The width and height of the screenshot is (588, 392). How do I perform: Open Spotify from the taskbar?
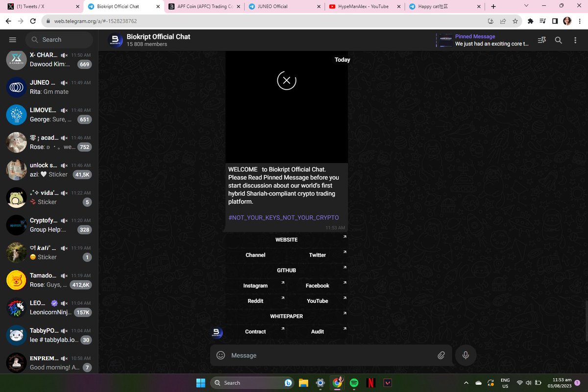click(354, 383)
